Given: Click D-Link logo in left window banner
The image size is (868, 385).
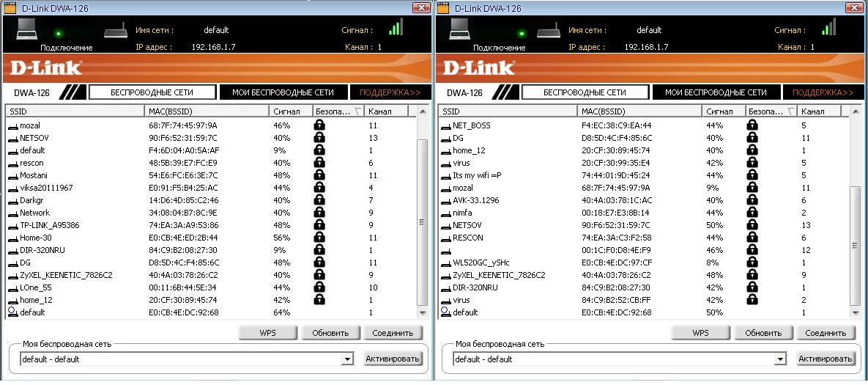Looking at the screenshot, I should pos(46,67).
